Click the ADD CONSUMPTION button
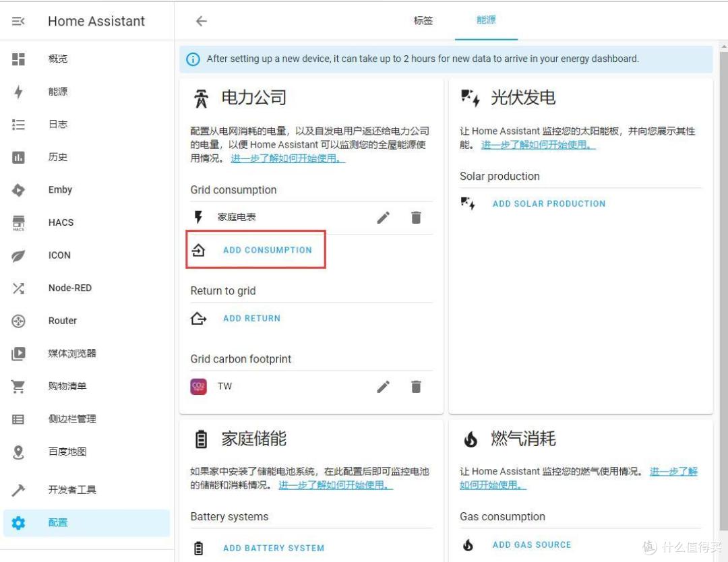This screenshot has height=562, width=728. [268, 250]
